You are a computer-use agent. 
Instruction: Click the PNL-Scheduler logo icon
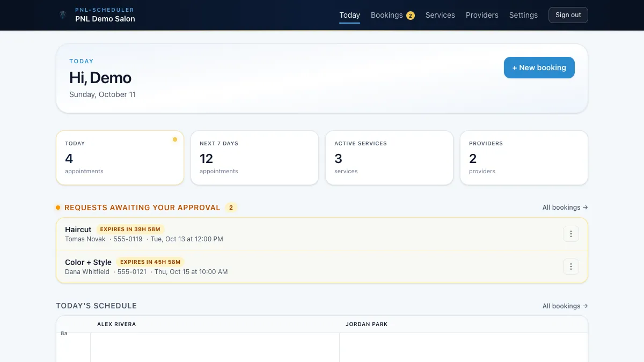click(63, 15)
